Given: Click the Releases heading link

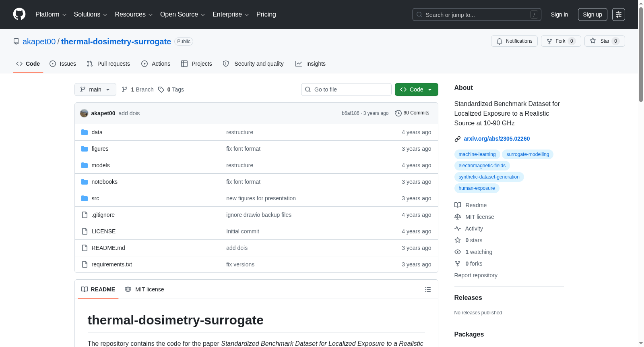Looking at the screenshot, I should pos(468,297).
